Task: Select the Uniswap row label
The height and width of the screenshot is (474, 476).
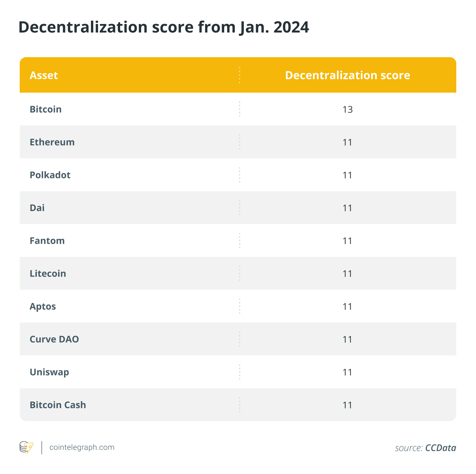Action: pos(49,372)
